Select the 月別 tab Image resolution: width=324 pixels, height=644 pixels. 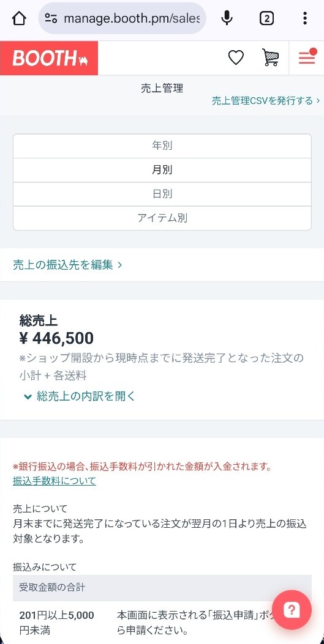tap(162, 170)
